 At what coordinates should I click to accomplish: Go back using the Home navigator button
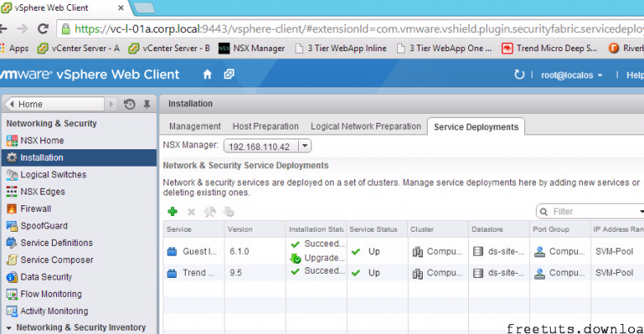click(x=54, y=104)
